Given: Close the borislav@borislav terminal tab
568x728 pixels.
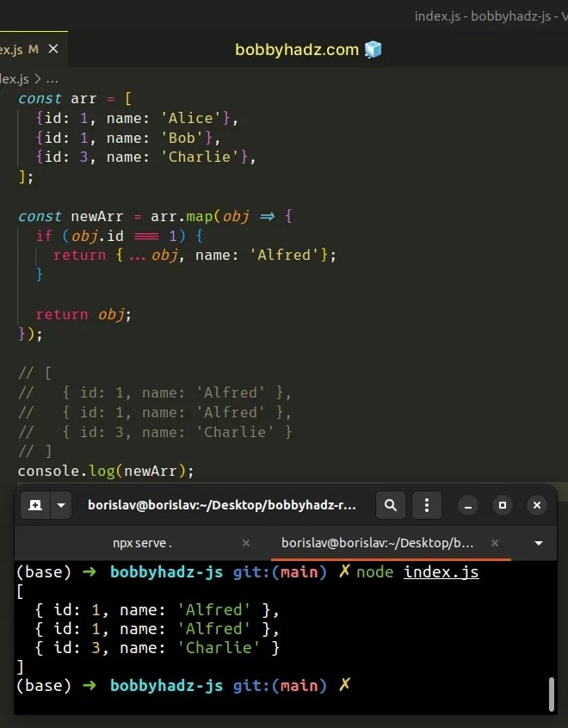Looking at the screenshot, I should 495,543.
